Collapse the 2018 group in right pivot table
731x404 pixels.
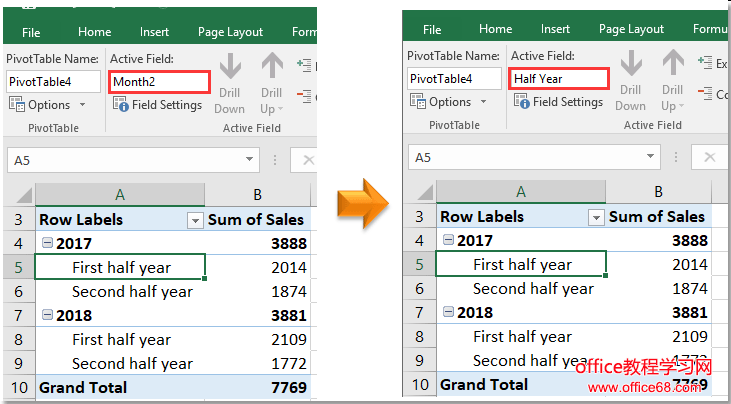pyautogui.click(x=448, y=313)
